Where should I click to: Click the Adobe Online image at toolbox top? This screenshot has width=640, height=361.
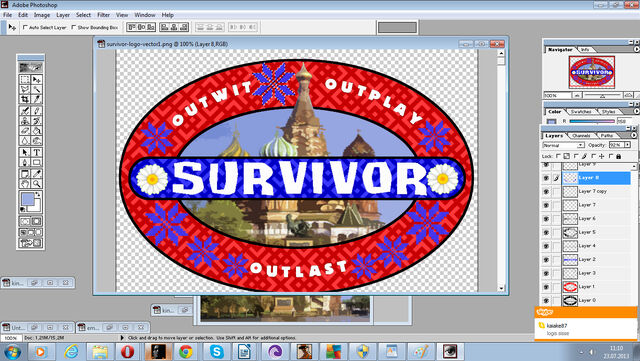(x=31, y=67)
